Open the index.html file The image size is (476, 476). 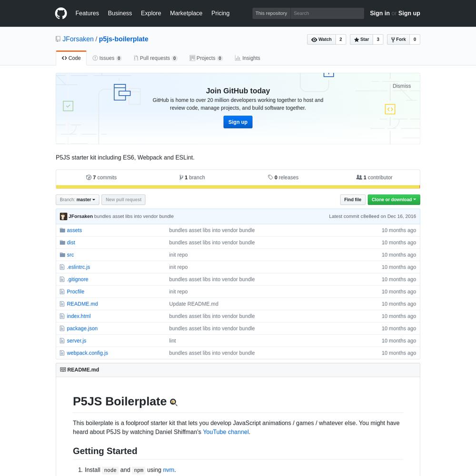(79, 316)
